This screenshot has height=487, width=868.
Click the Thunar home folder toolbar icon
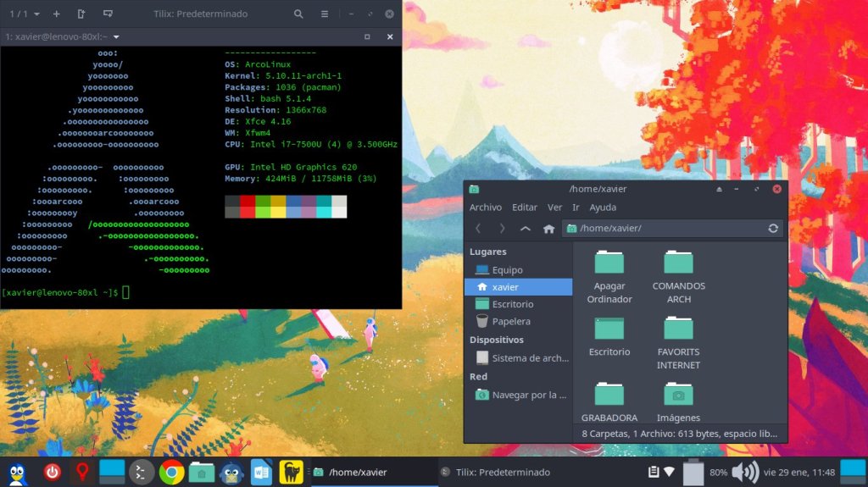click(548, 229)
